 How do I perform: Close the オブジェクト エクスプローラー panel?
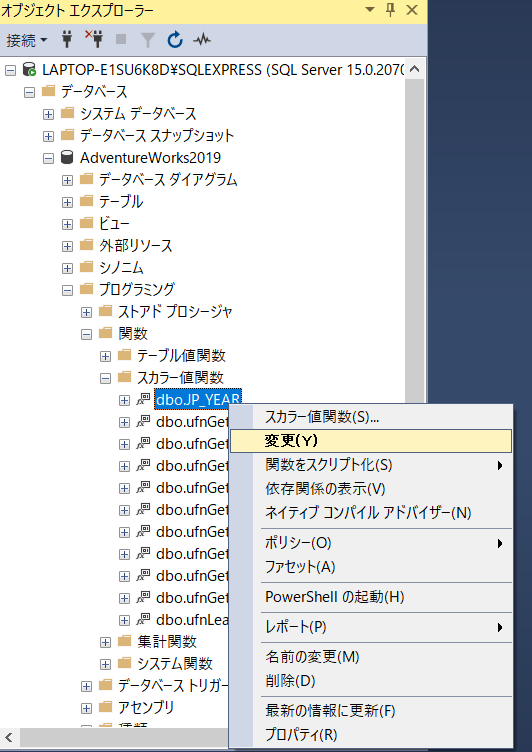(412, 10)
